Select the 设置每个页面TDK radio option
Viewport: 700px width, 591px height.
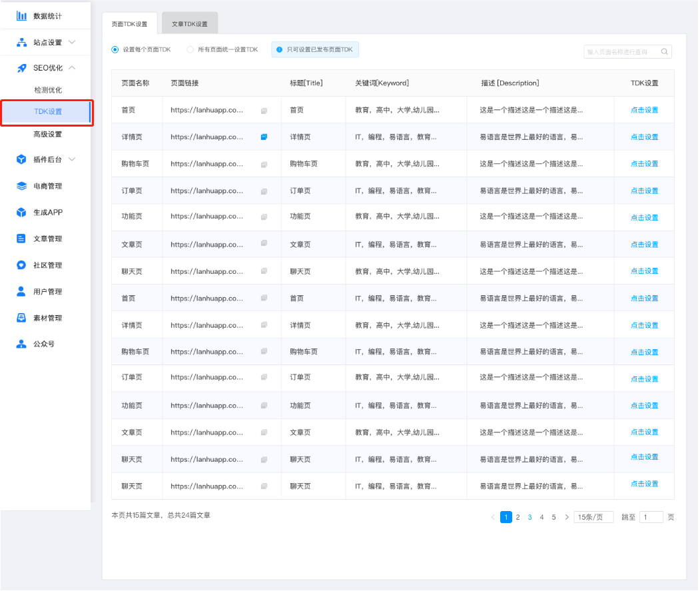click(115, 49)
